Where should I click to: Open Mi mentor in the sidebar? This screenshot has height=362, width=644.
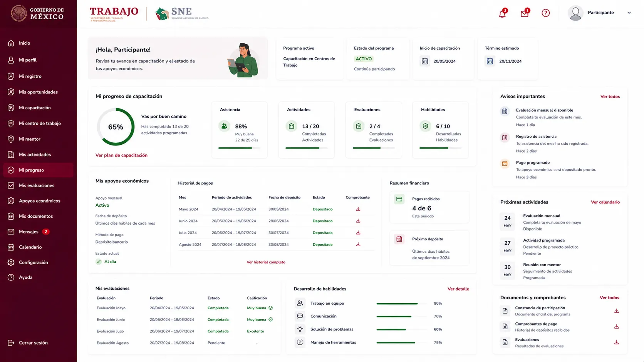tap(38, 139)
